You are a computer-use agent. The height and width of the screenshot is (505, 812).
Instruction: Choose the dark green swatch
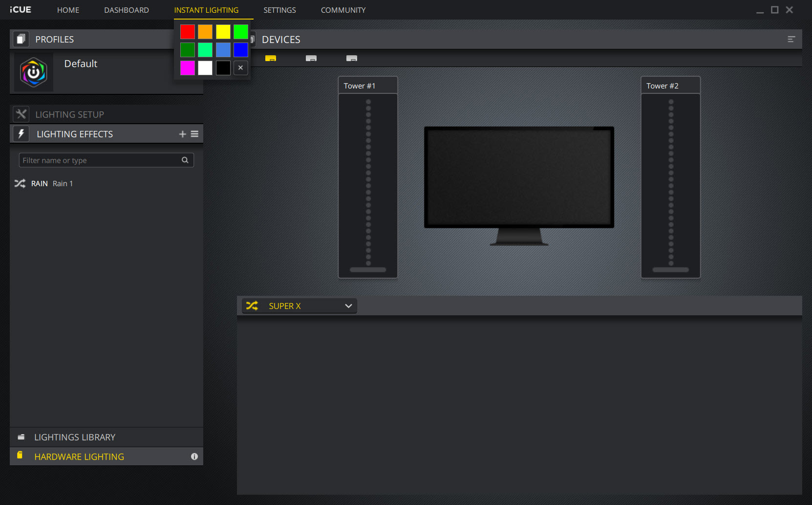[188, 50]
